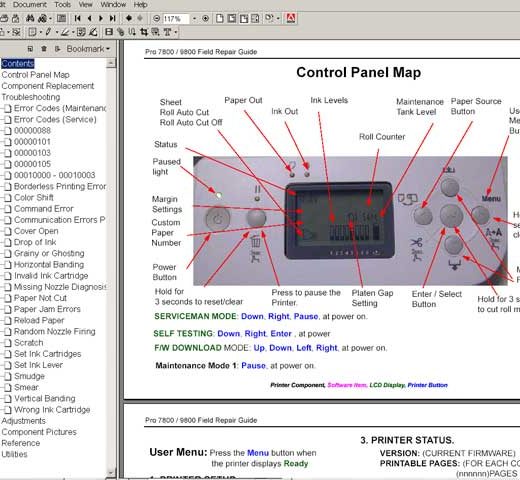The height and width of the screenshot is (480, 520).
Task: Open the Tools menu
Action: (x=62, y=5)
